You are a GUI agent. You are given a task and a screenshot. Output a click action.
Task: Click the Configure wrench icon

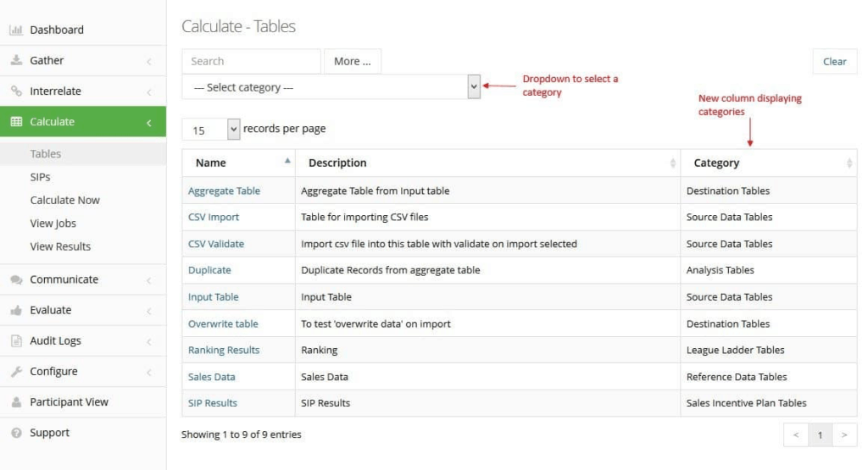click(16, 371)
